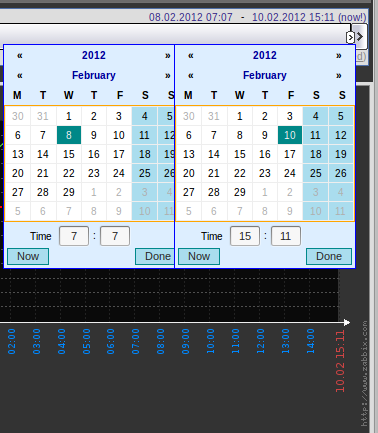
Task: Go to next year in left calendar
Action: (168, 56)
